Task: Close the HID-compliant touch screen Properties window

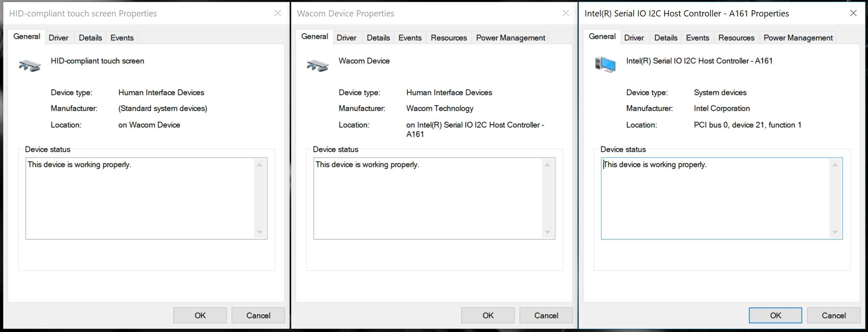Action: [x=278, y=13]
